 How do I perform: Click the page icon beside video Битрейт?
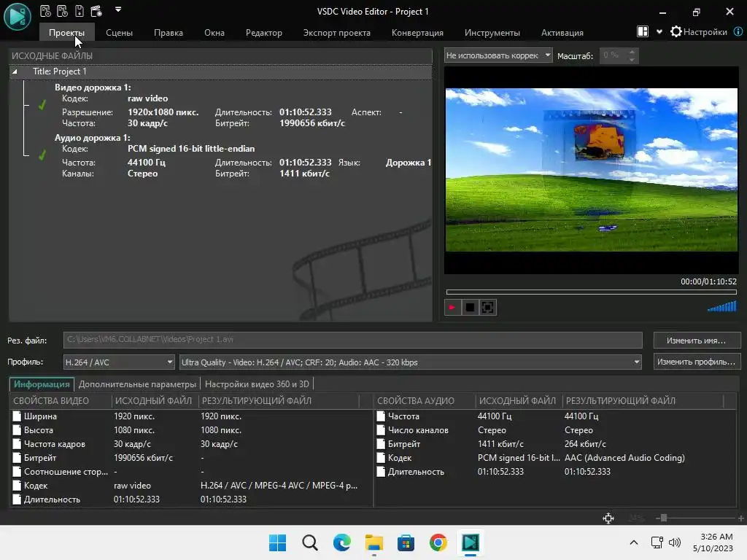(x=18, y=458)
